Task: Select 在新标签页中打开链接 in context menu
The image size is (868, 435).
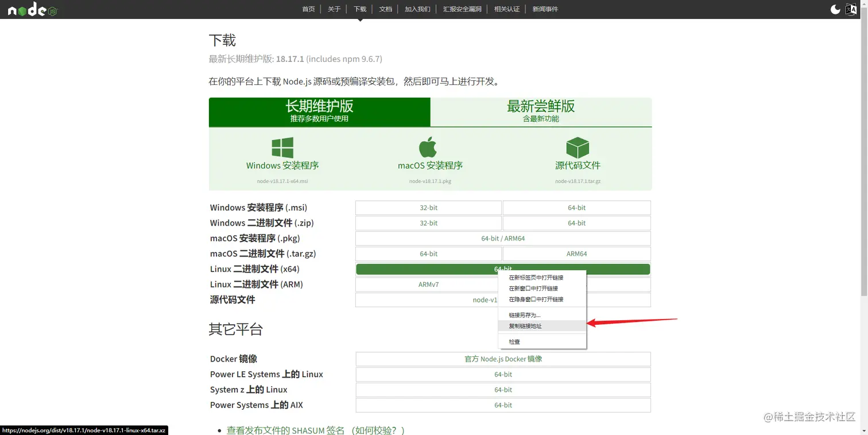Action: [542, 278]
